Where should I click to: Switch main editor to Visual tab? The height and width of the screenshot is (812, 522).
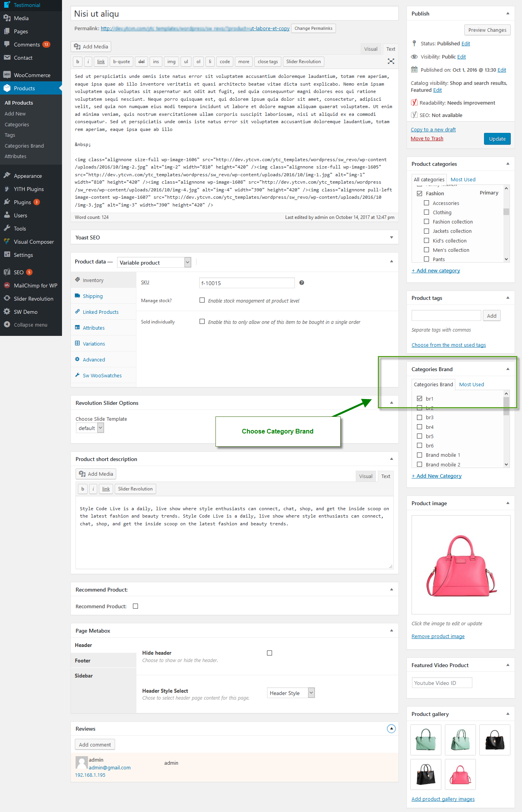point(370,49)
